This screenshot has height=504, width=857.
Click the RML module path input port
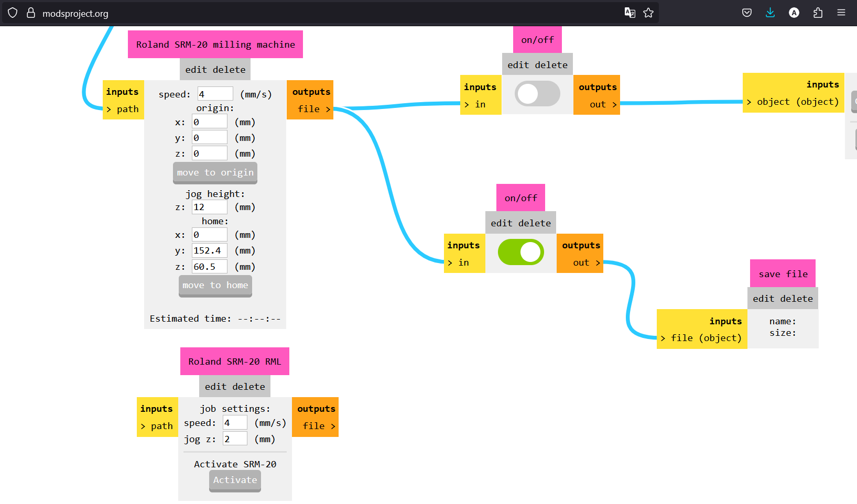click(157, 426)
